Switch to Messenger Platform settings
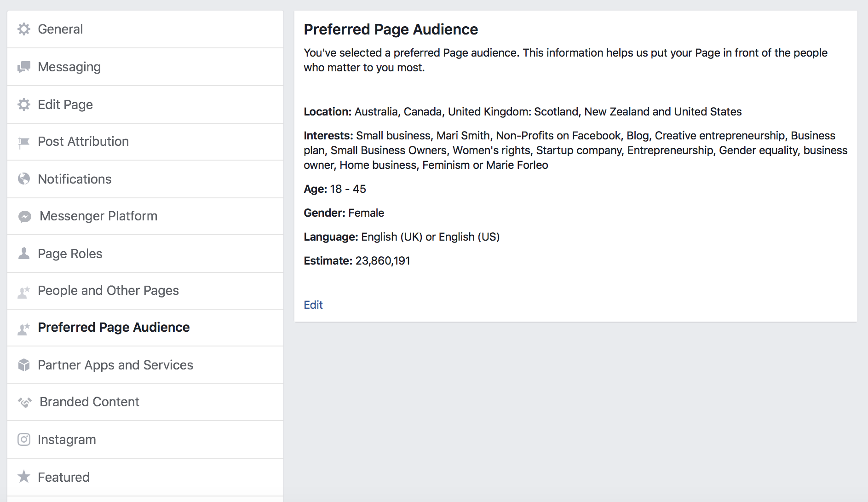The width and height of the screenshot is (868, 502). pyautogui.click(x=145, y=216)
